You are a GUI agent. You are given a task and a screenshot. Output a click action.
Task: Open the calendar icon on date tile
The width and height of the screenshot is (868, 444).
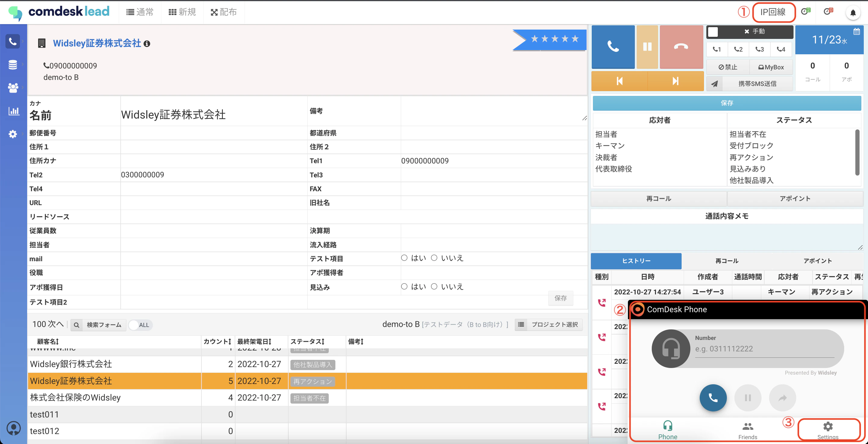(x=857, y=32)
